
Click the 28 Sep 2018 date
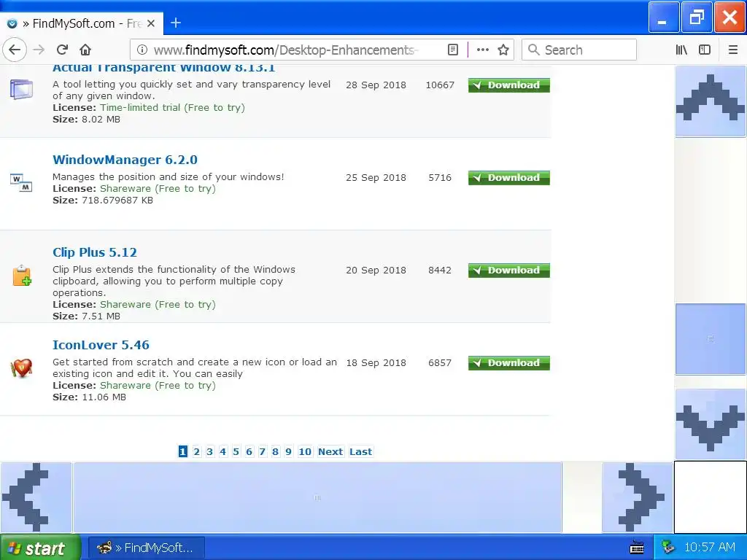376,85
